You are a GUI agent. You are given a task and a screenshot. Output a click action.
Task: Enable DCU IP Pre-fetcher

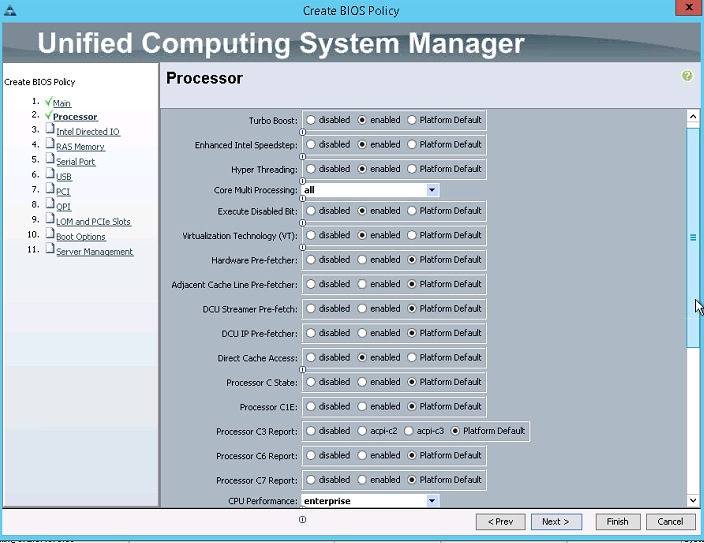[362, 333]
